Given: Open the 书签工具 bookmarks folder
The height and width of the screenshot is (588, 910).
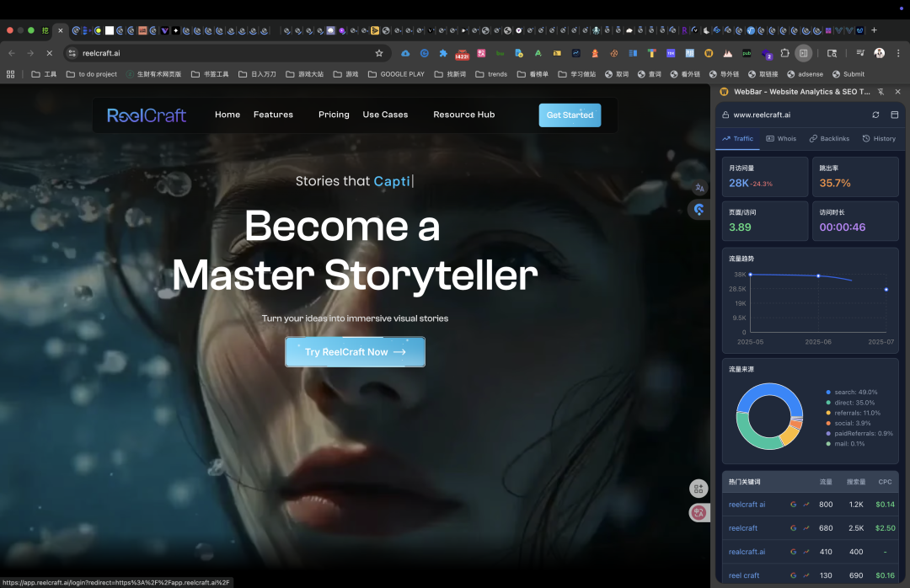Looking at the screenshot, I should (210, 74).
